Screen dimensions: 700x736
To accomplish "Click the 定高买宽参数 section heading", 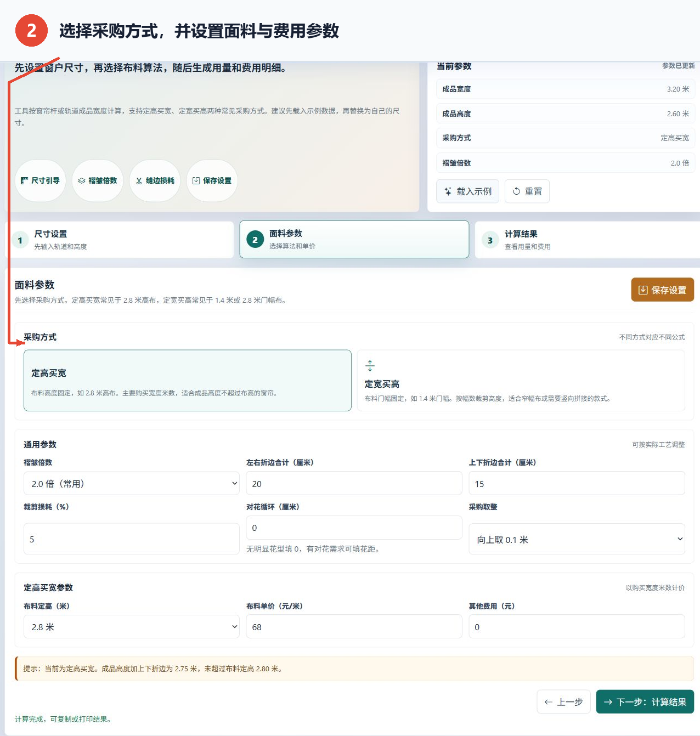I will (48, 588).
